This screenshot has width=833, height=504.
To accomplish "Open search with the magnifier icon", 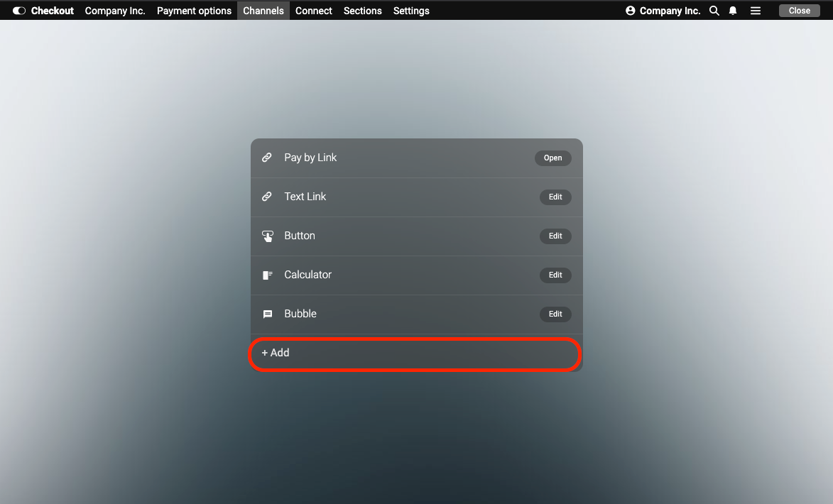I will pyautogui.click(x=714, y=11).
